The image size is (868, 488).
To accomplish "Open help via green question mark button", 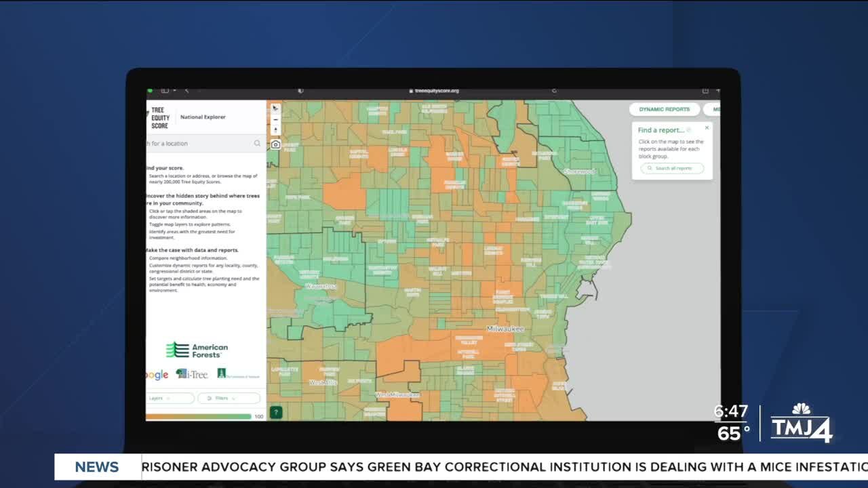I will 275,412.
